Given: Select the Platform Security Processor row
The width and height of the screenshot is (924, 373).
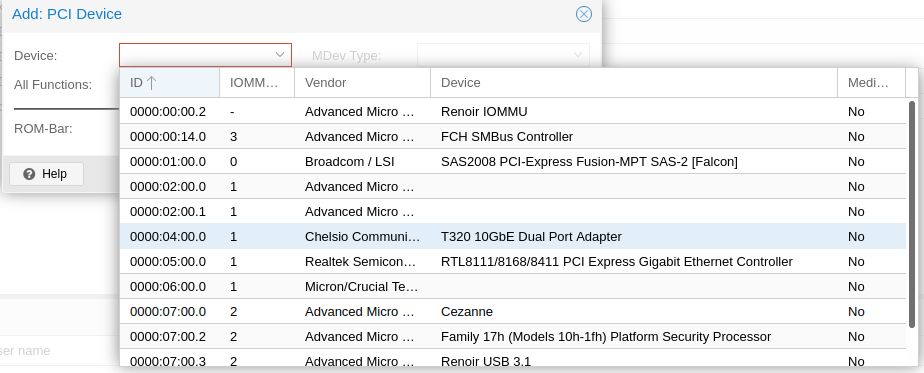Looking at the screenshot, I should [513, 336].
